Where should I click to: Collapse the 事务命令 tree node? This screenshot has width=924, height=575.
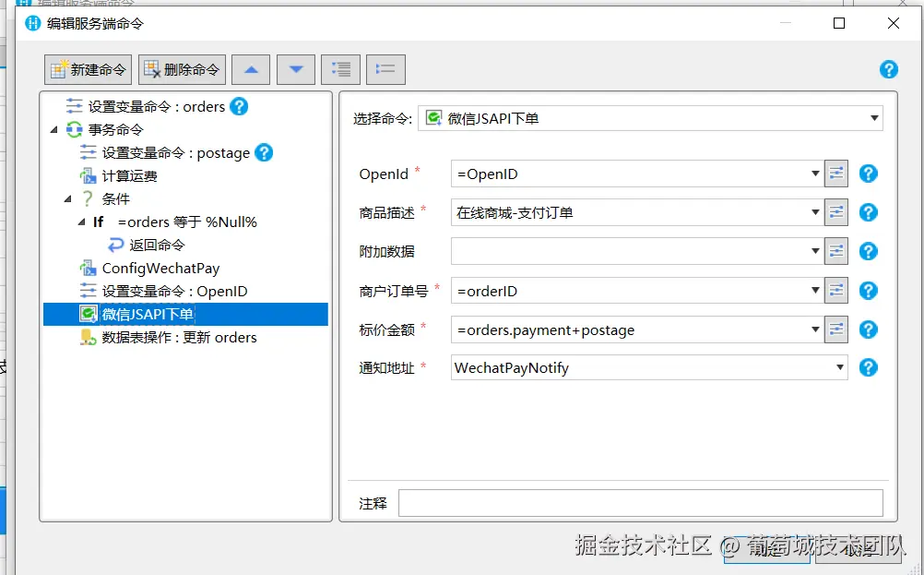54,130
